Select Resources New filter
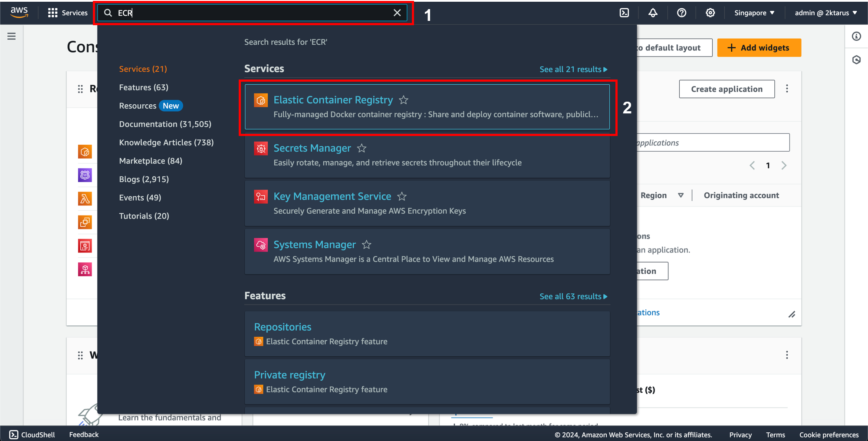 (x=151, y=106)
